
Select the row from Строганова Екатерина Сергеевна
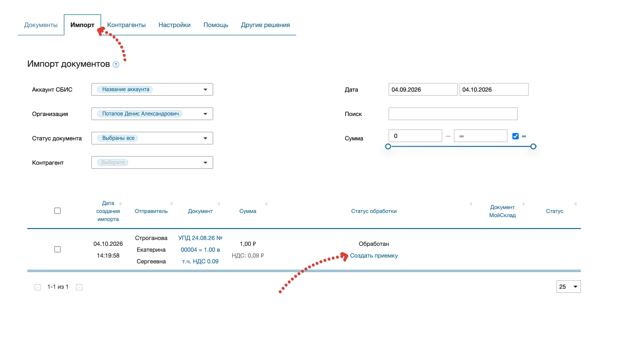(x=58, y=249)
